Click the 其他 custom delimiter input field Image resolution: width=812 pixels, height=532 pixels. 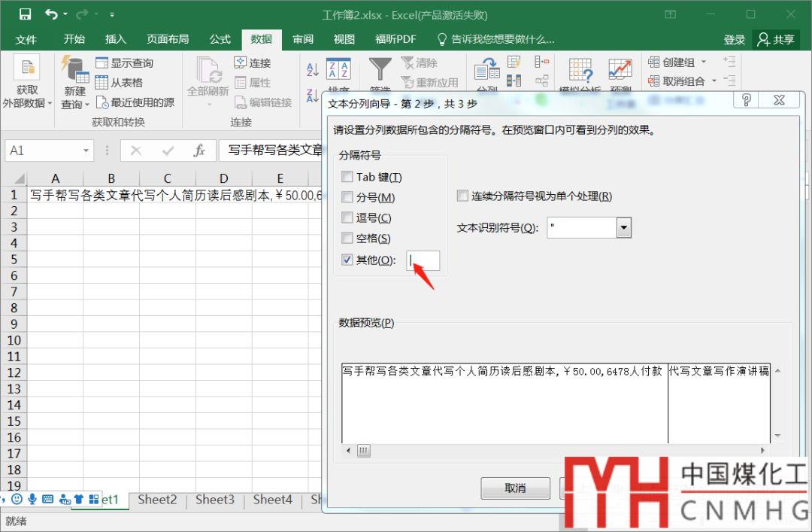click(x=423, y=260)
